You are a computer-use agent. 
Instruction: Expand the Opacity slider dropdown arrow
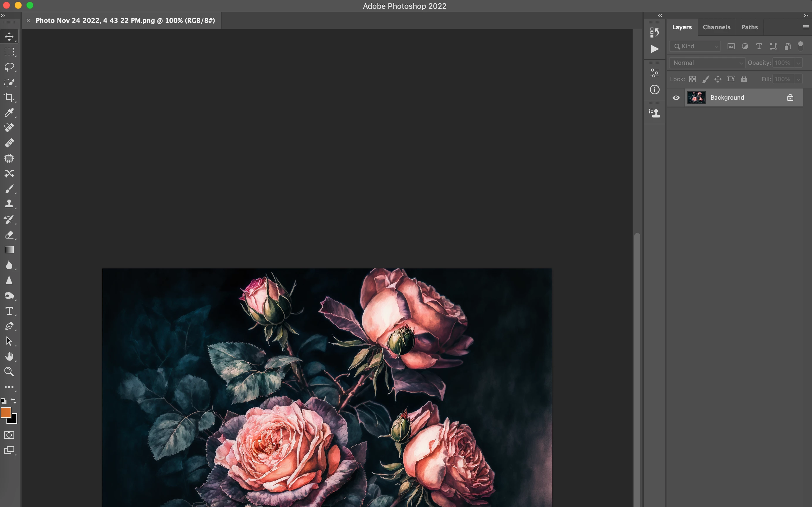pos(798,63)
